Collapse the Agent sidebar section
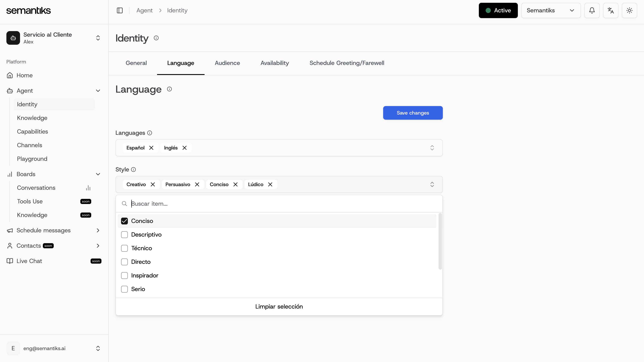Screen dimensions: 644x362 click(x=98, y=91)
